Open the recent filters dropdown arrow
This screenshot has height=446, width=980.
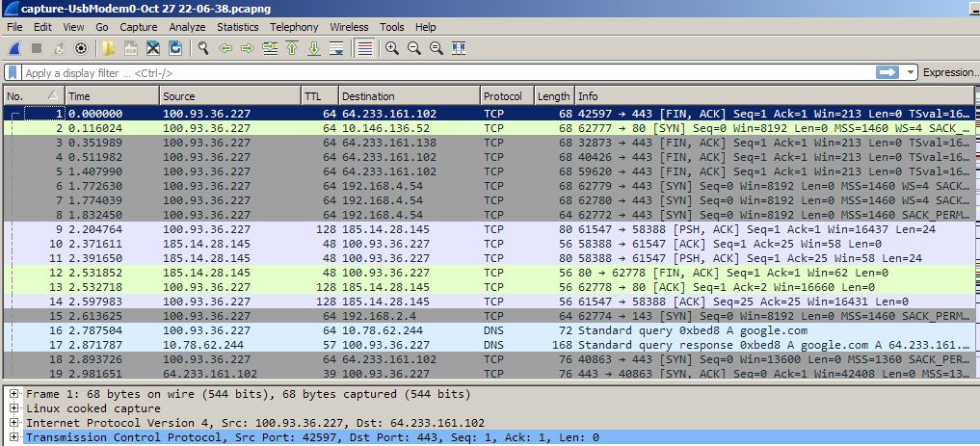pos(911,72)
